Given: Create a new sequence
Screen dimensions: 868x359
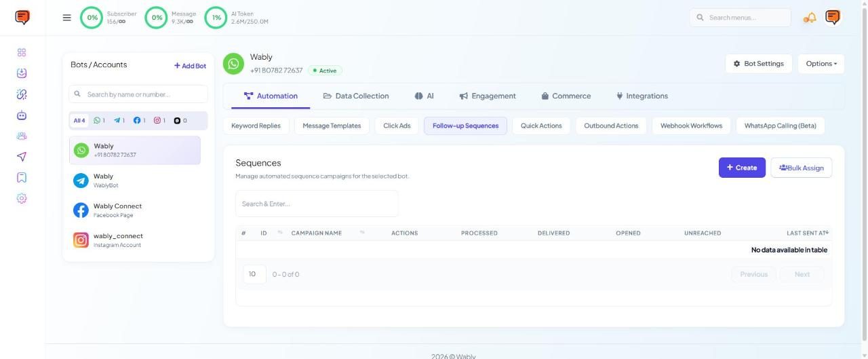Looking at the screenshot, I should click(x=742, y=168).
